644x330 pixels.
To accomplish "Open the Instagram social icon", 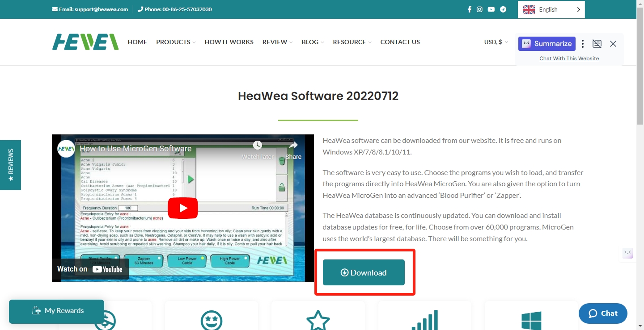I will (479, 9).
